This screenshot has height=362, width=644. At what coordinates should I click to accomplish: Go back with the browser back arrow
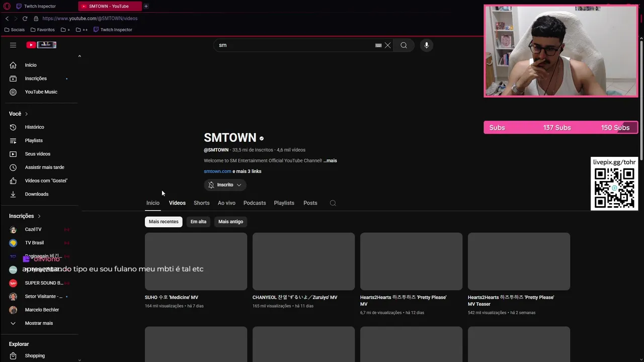(7, 19)
